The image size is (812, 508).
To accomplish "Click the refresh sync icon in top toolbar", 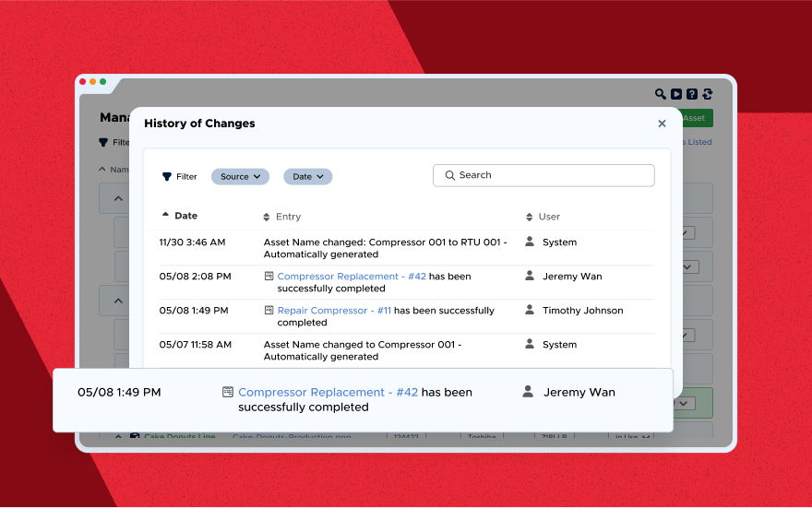I will click(708, 94).
